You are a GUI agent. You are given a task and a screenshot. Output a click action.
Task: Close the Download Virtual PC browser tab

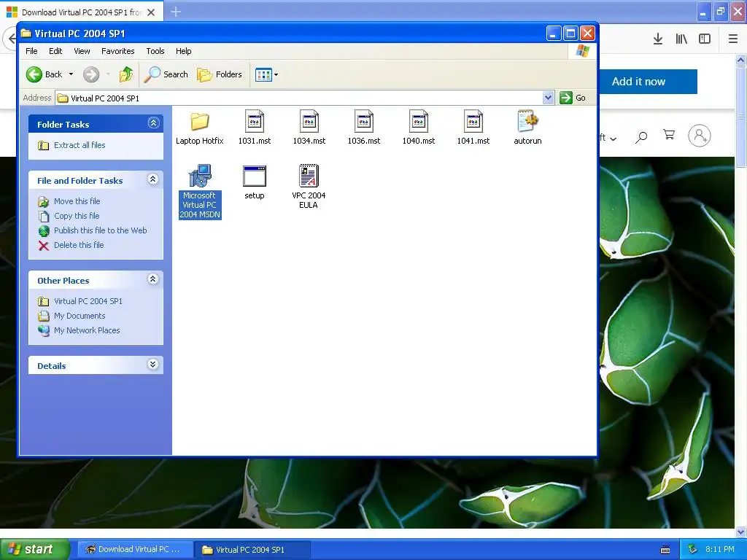pyautogui.click(x=151, y=12)
